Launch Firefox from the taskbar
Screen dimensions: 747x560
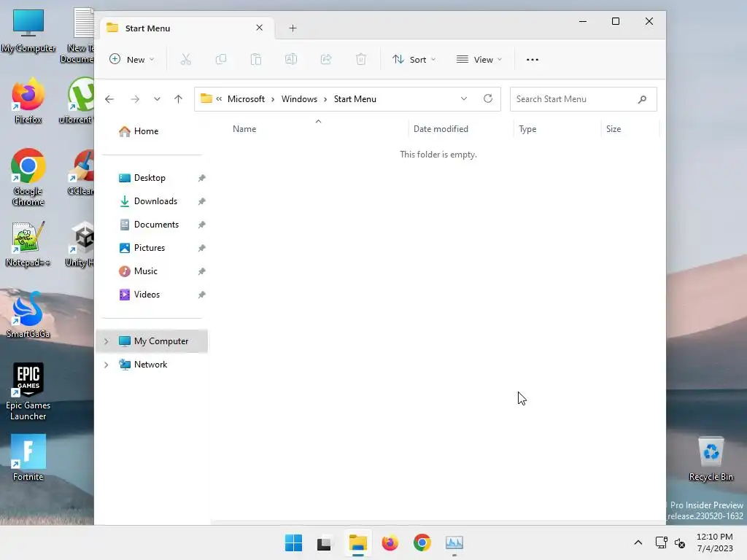click(x=390, y=542)
